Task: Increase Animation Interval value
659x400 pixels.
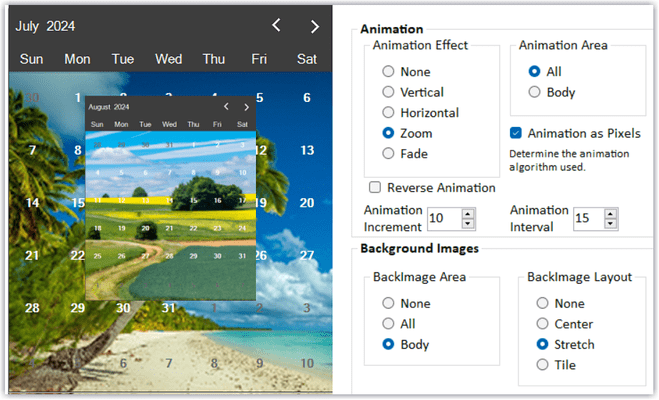Action: 610,213
